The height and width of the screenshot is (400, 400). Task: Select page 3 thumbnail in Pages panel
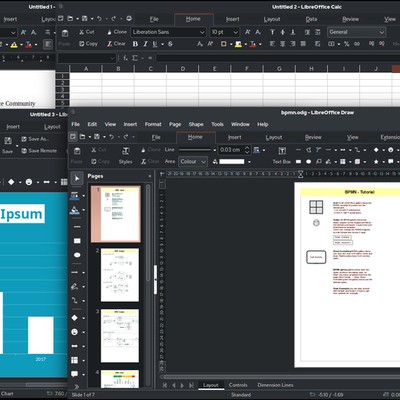point(120,336)
